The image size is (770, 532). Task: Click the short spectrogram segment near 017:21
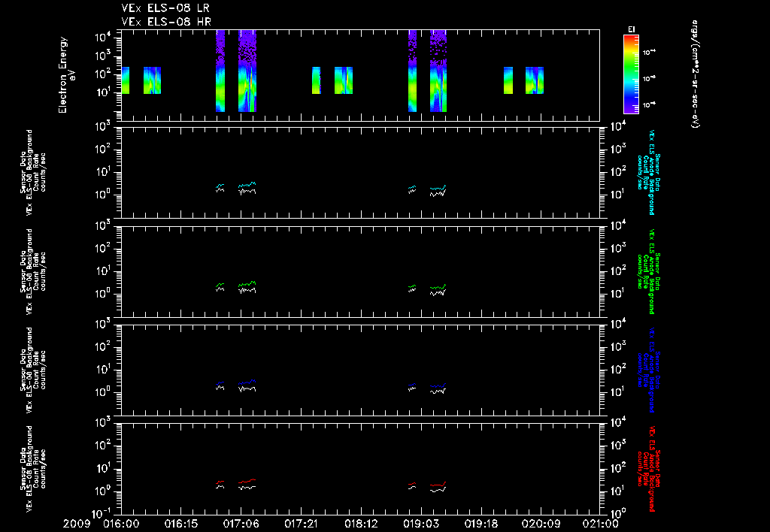click(x=317, y=80)
